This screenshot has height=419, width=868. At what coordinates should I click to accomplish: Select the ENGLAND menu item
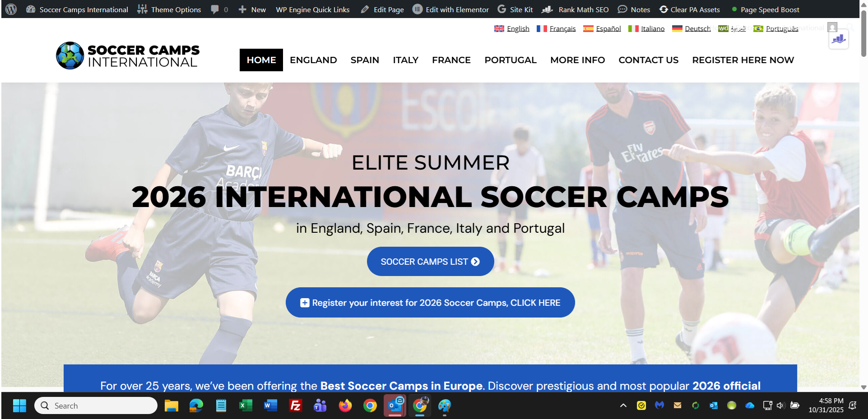(x=313, y=60)
